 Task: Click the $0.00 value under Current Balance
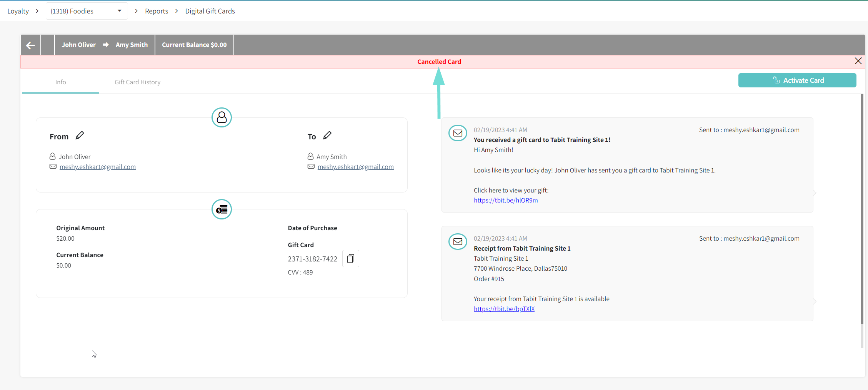tap(64, 265)
